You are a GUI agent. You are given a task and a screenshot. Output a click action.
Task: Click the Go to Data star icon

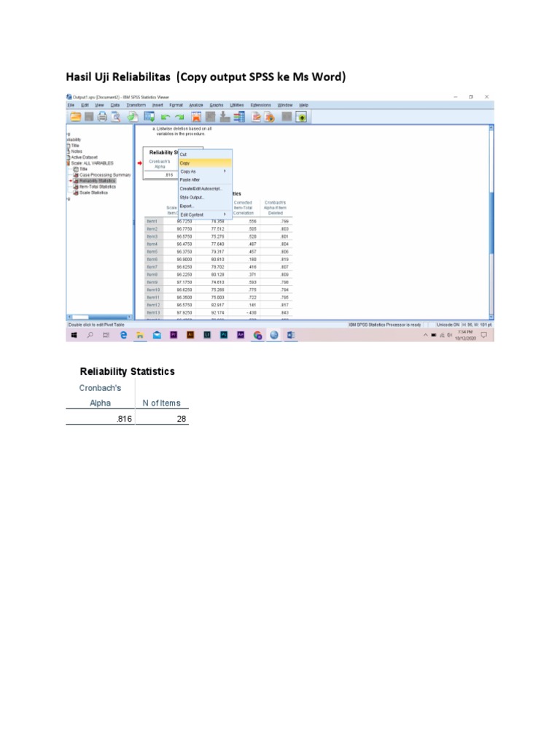click(x=196, y=117)
